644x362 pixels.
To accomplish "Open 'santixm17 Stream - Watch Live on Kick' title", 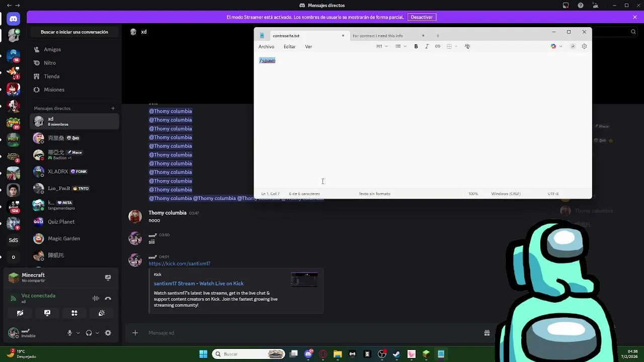I will tap(199, 284).
